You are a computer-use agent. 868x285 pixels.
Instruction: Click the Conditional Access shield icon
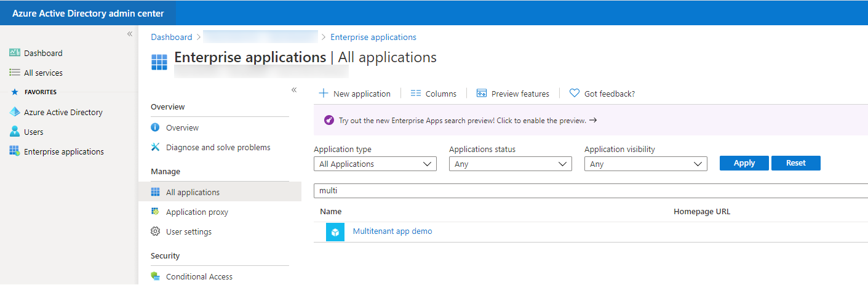click(155, 276)
